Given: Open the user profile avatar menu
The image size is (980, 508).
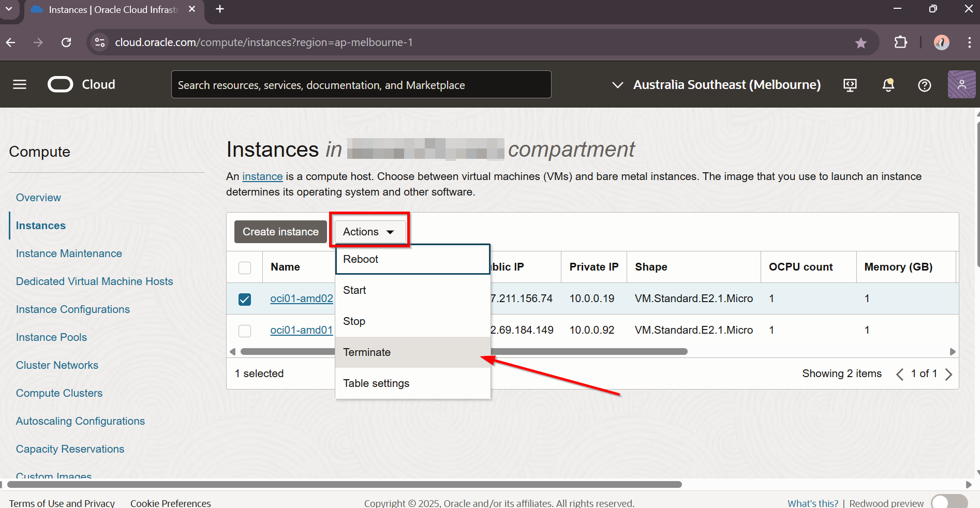Looking at the screenshot, I should (x=961, y=84).
